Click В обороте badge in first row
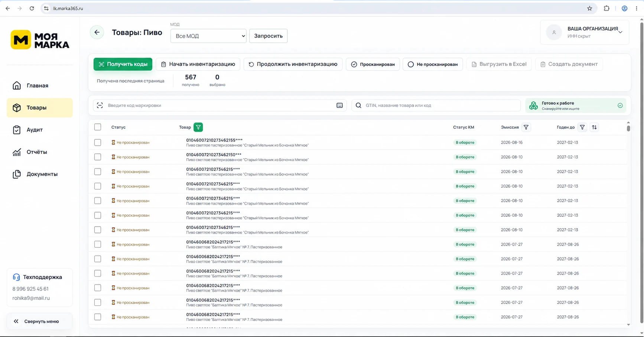The height and width of the screenshot is (337, 644). coord(465,143)
